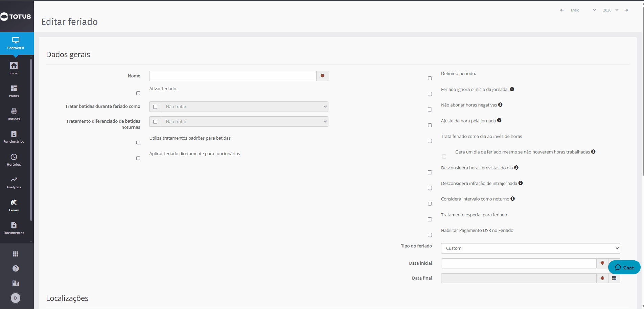Click the Data final input field
644x309 pixels.
519,278
